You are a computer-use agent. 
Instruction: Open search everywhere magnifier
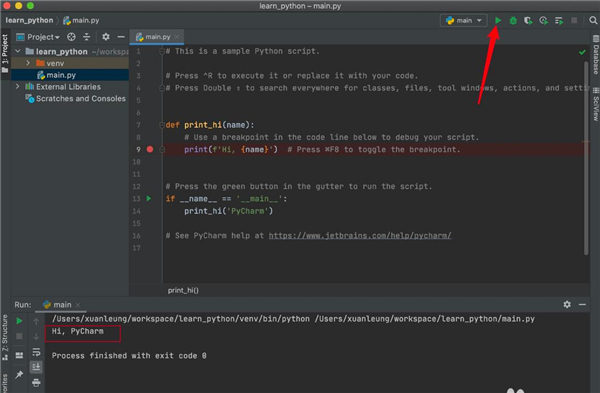click(593, 20)
